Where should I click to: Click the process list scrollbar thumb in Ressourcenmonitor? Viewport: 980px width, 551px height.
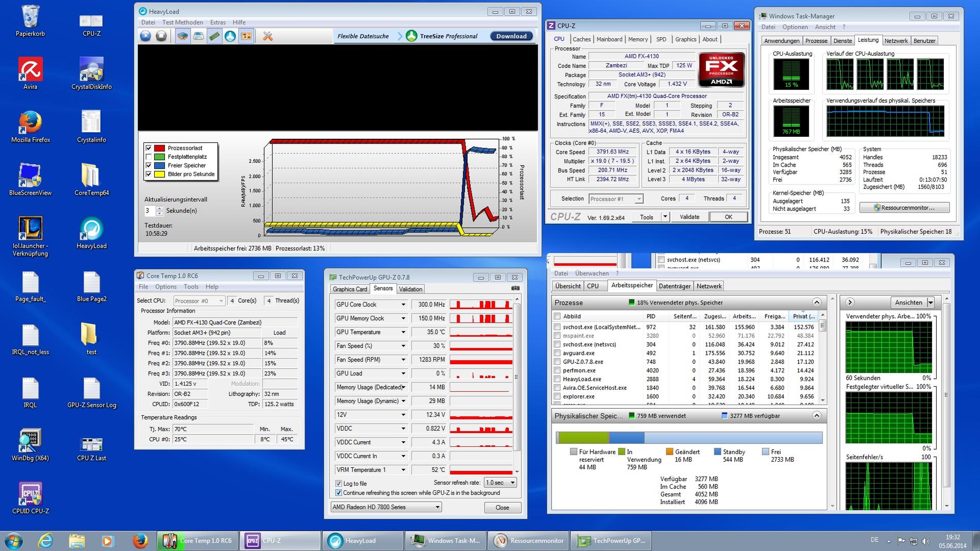(x=822, y=325)
